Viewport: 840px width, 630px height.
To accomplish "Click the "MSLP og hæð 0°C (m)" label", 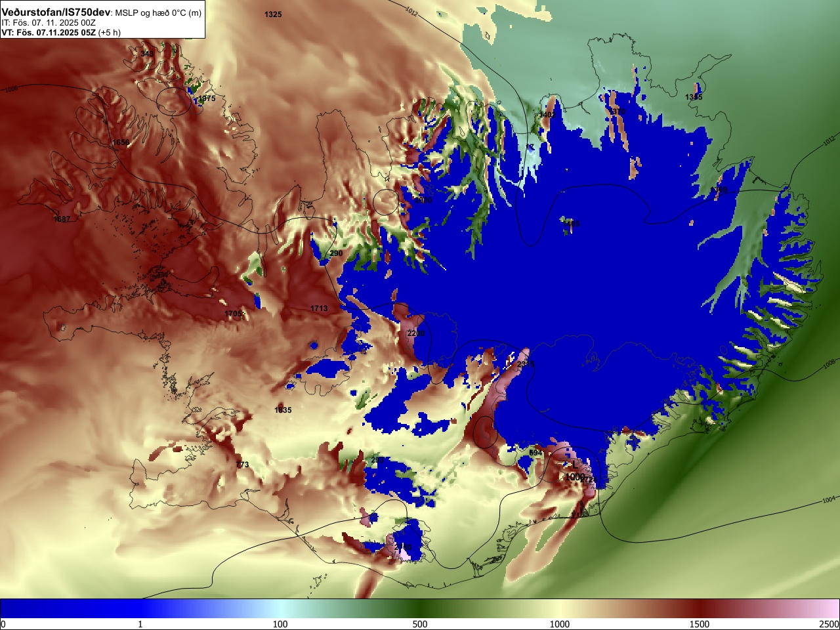I will [158, 13].
